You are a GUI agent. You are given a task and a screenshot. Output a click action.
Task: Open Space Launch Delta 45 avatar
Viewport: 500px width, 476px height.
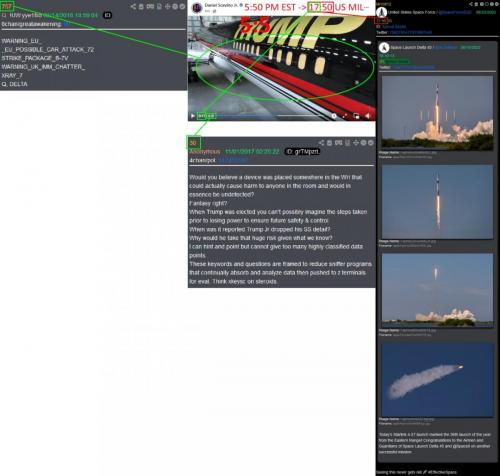click(384, 48)
